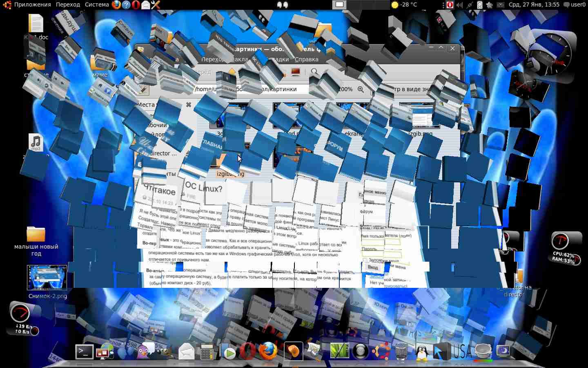588x368 pixels.
Task: Open the calculator from the dock
Action: click(207, 351)
